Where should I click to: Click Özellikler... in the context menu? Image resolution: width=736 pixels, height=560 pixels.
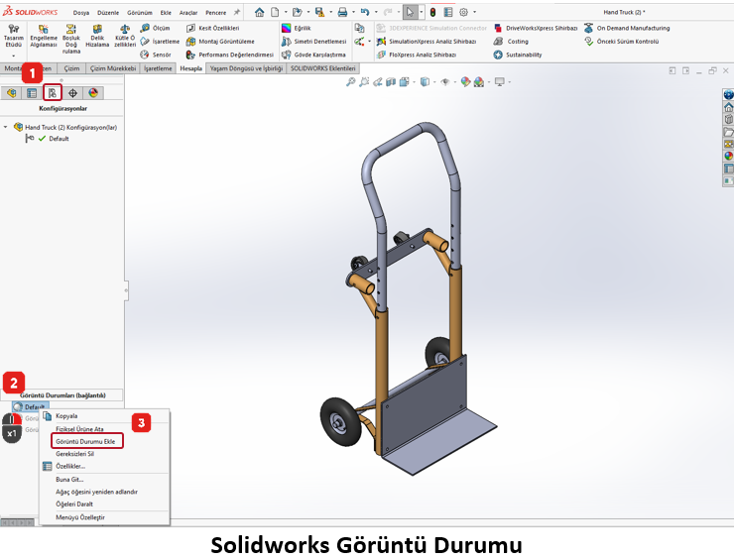click(x=70, y=466)
